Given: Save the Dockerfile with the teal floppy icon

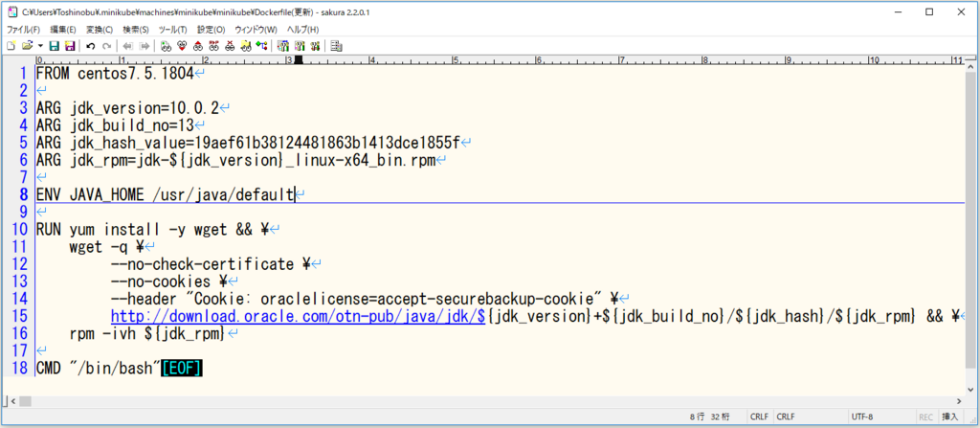Looking at the screenshot, I should (54, 46).
